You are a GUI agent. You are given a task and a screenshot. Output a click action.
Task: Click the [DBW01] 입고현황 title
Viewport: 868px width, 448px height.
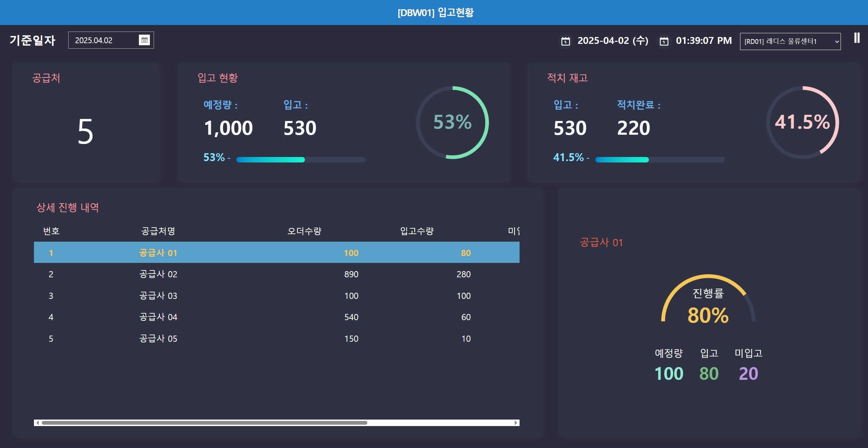click(x=436, y=12)
